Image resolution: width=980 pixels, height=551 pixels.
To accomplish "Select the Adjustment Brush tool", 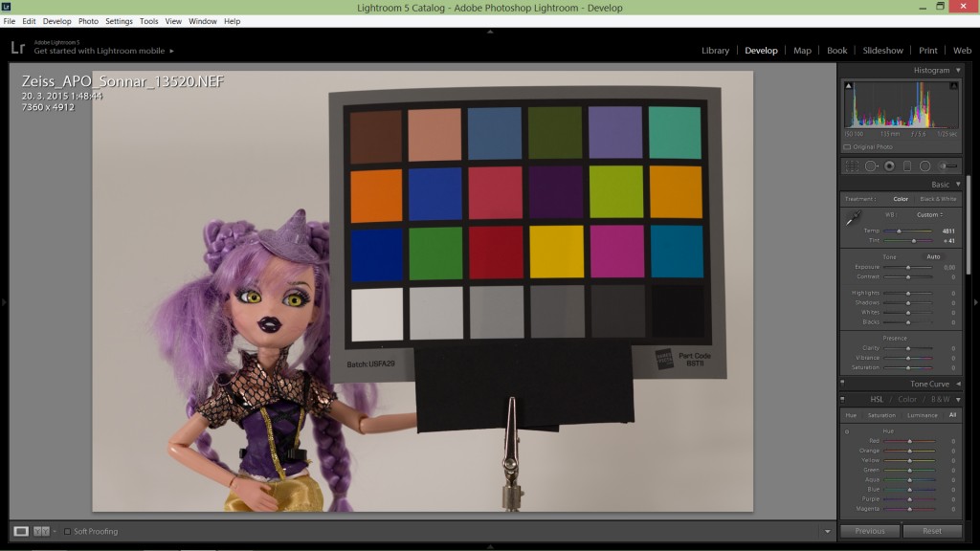I will coord(948,166).
